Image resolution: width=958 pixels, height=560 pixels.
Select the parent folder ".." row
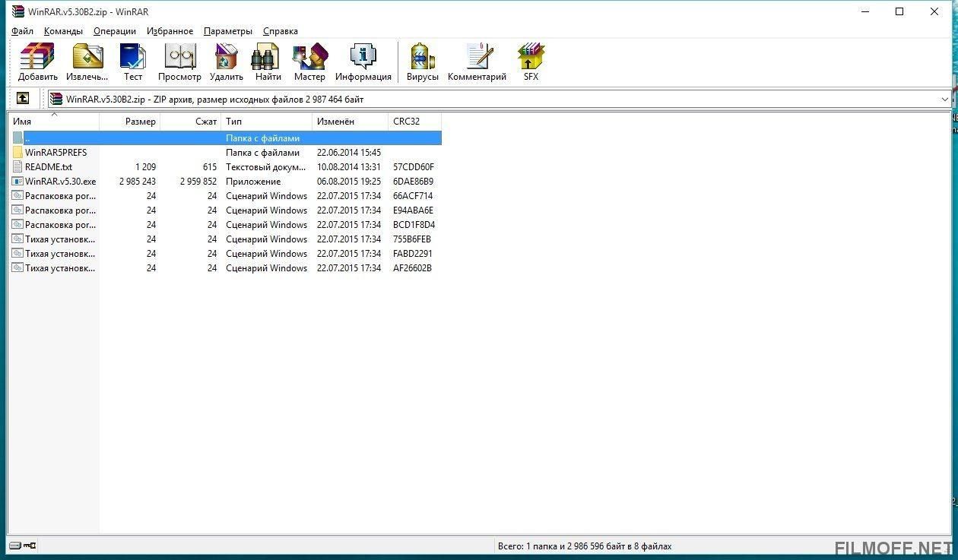tap(225, 138)
